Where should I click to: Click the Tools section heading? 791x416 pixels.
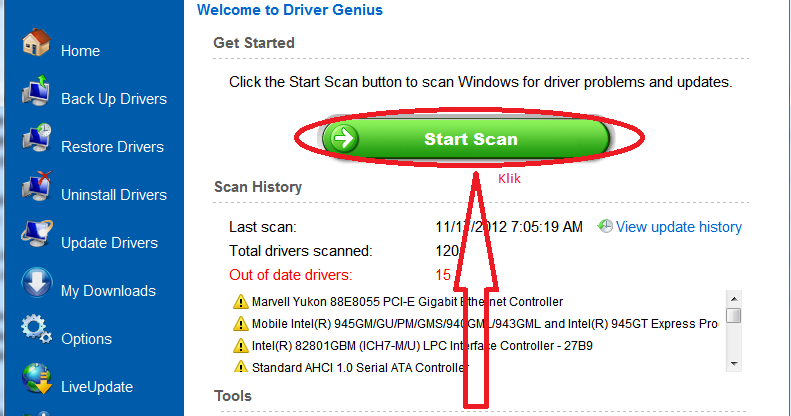click(233, 396)
